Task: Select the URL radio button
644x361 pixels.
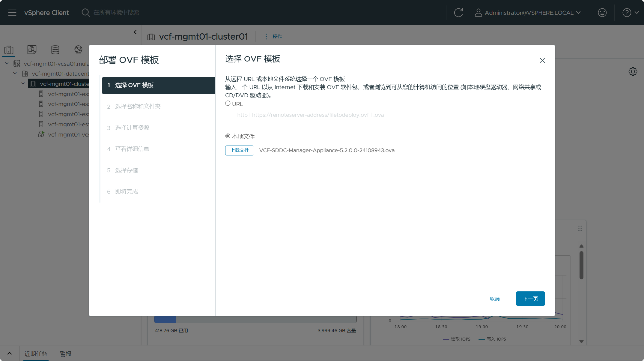Action: pyautogui.click(x=228, y=104)
